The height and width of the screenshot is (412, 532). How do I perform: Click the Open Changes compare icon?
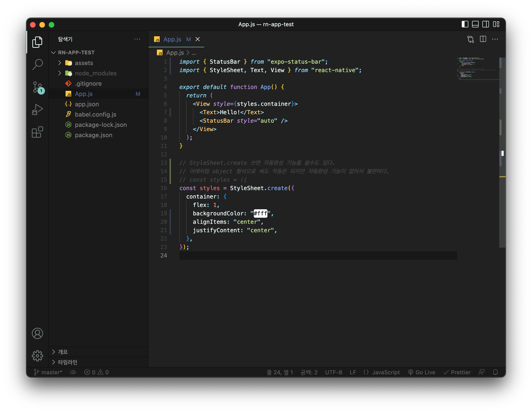(471, 39)
